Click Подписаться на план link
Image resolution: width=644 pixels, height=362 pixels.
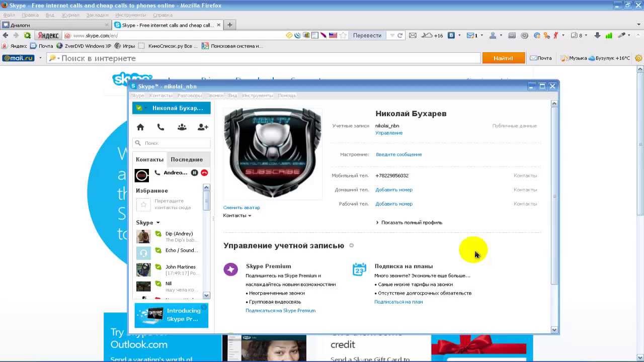click(x=398, y=302)
